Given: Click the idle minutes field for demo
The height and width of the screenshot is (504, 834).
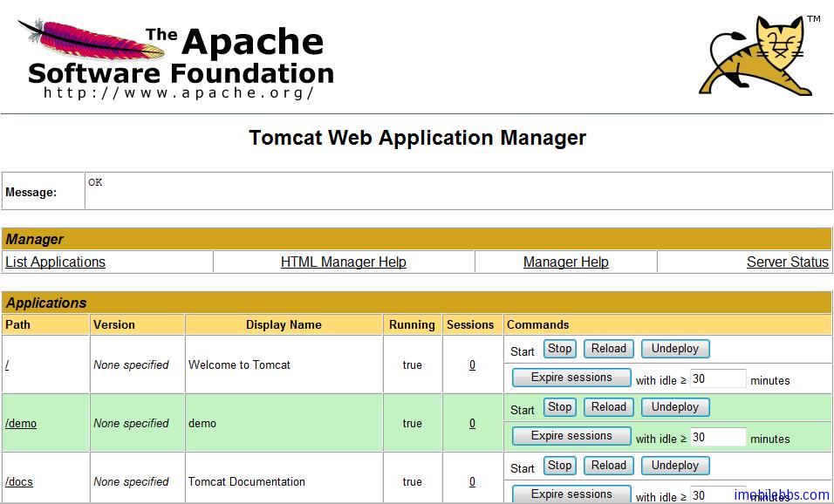Looking at the screenshot, I should [718, 437].
